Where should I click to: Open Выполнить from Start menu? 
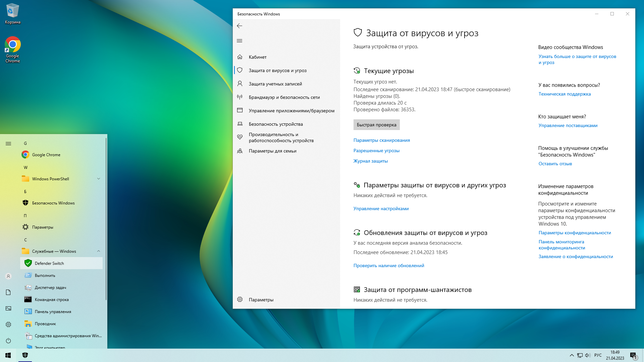click(61, 276)
